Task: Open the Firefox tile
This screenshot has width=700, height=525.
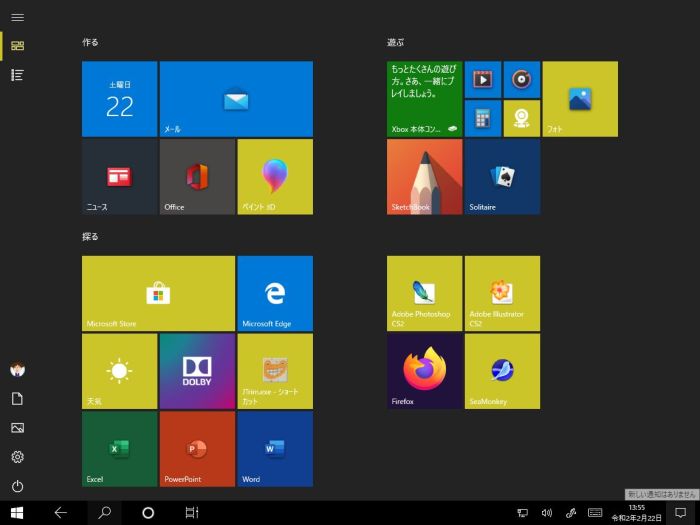Action: click(424, 371)
